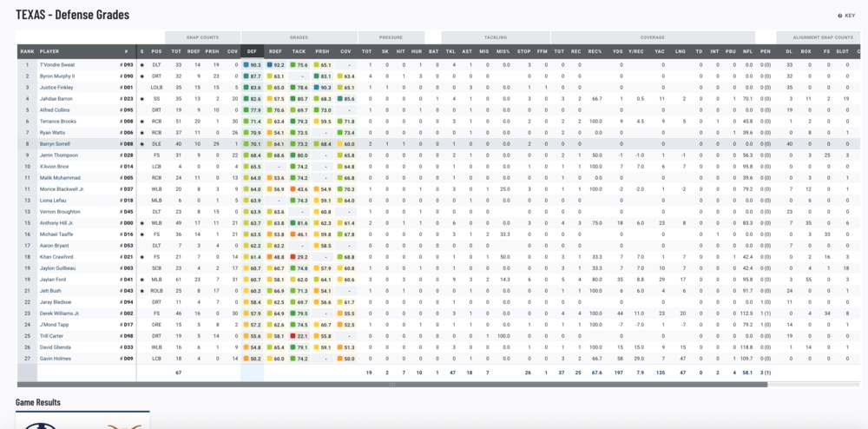Sort by PEN penalties column

[765, 51]
